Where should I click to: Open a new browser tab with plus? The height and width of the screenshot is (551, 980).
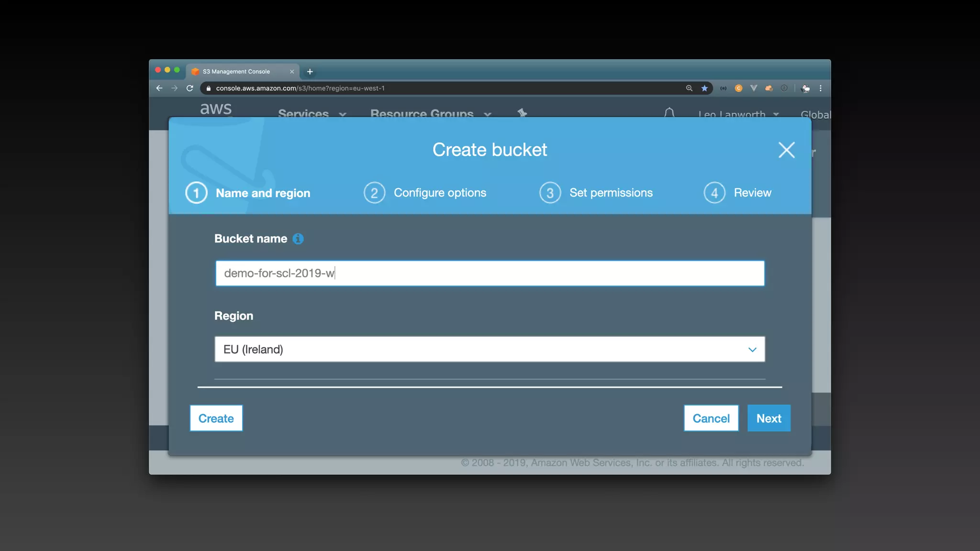[x=310, y=72]
